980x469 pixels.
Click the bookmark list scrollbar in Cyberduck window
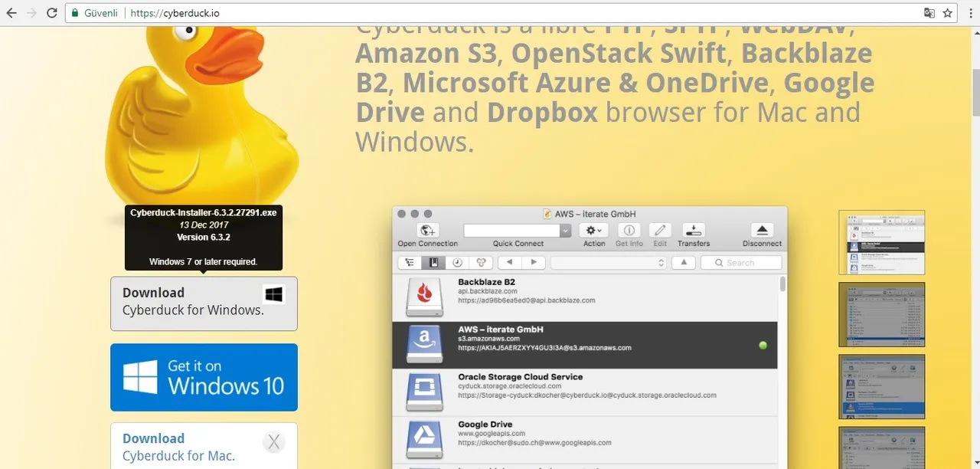[782, 285]
